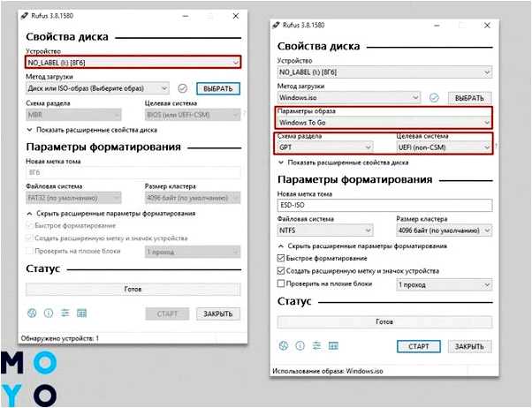Open passes dropdown in right window
The image size is (532, 408).
click(x=445, y=284)
